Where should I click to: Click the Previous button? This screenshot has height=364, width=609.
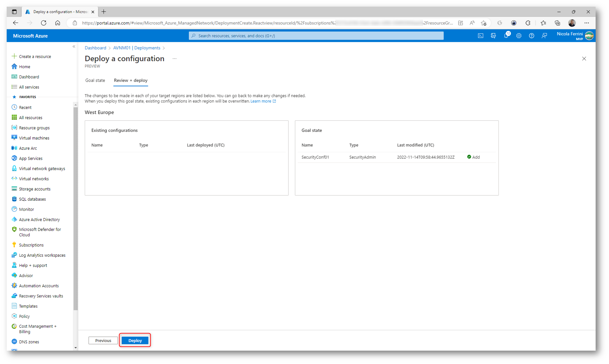[103, 340]
